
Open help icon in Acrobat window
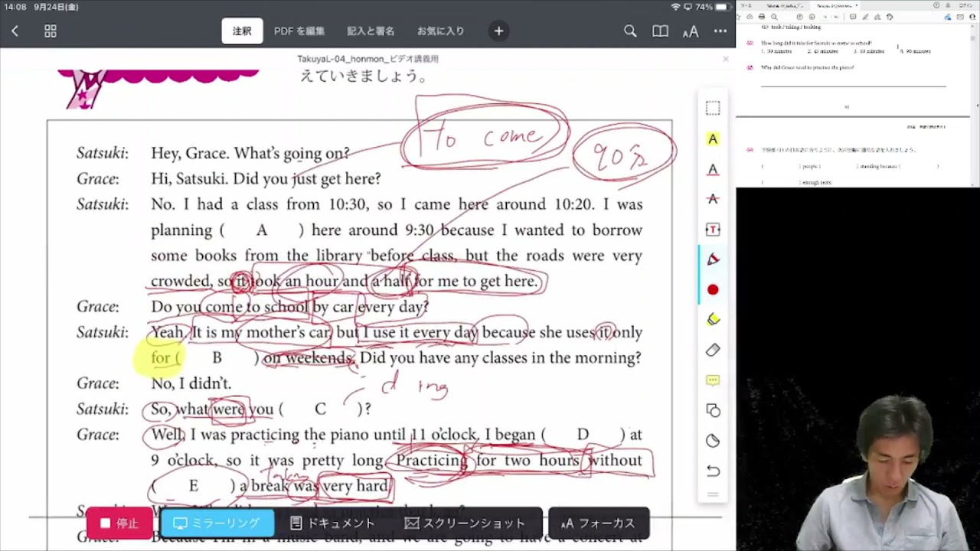point(936,5)
